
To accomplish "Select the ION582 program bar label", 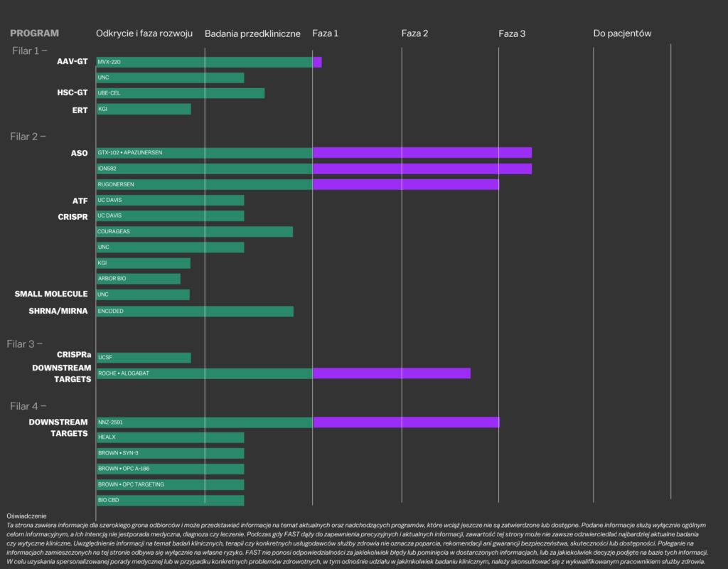I will click(108, 169).
